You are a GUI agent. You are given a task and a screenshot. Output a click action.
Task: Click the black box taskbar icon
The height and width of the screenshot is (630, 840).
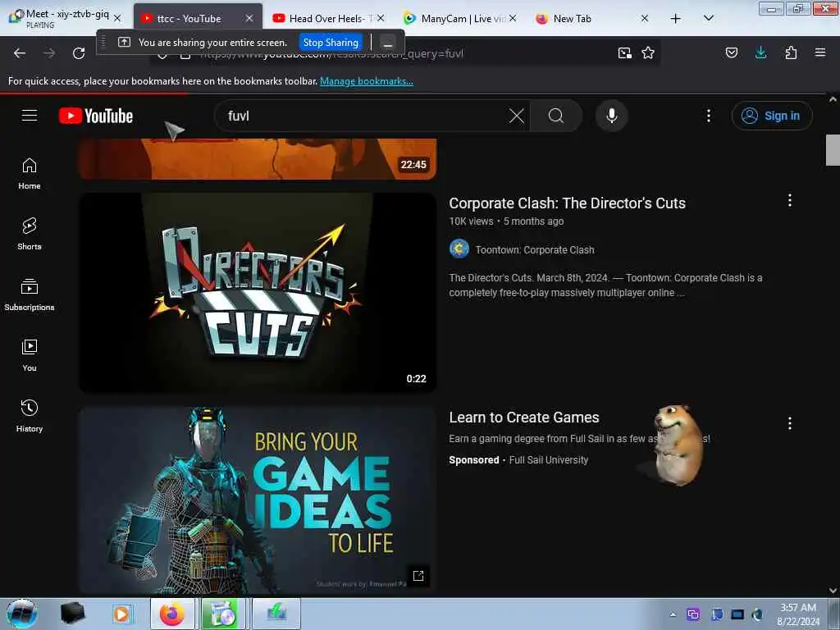coord(72,614)
